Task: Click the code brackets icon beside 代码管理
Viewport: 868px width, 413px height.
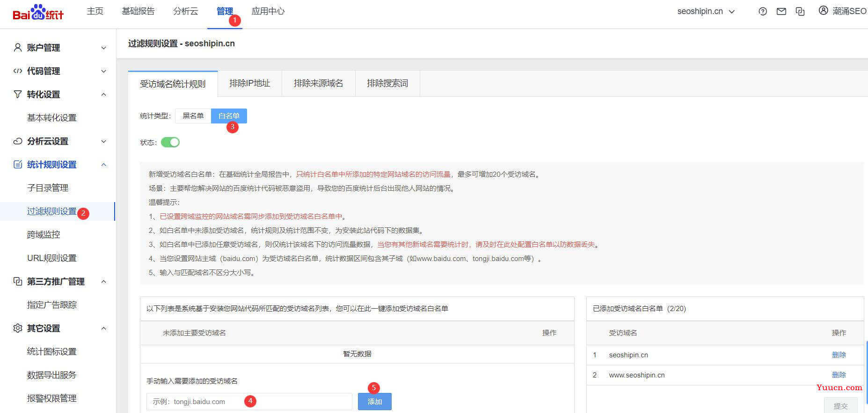Action: click(18, 71)
